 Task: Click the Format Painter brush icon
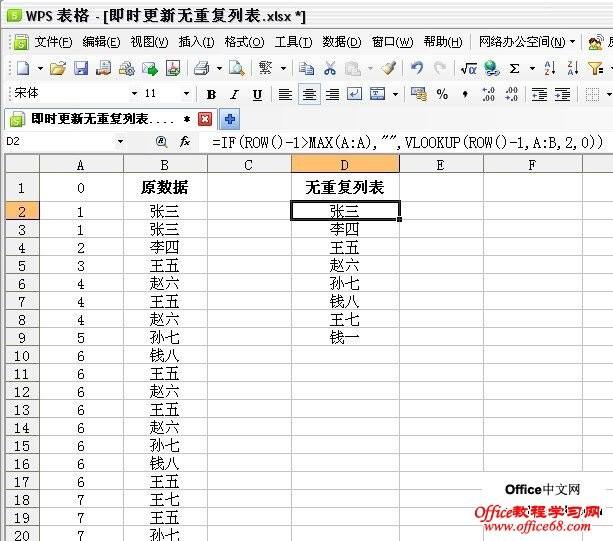click(389, 69)
